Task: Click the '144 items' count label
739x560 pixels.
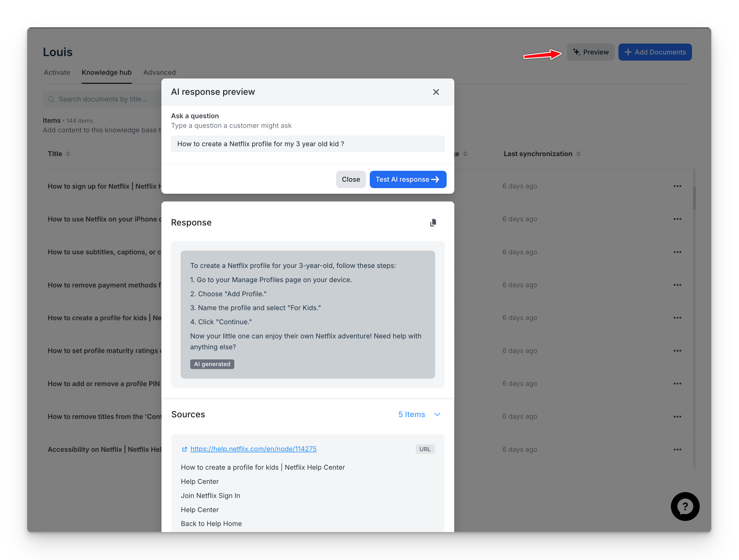Action: (x=80, y=120)
